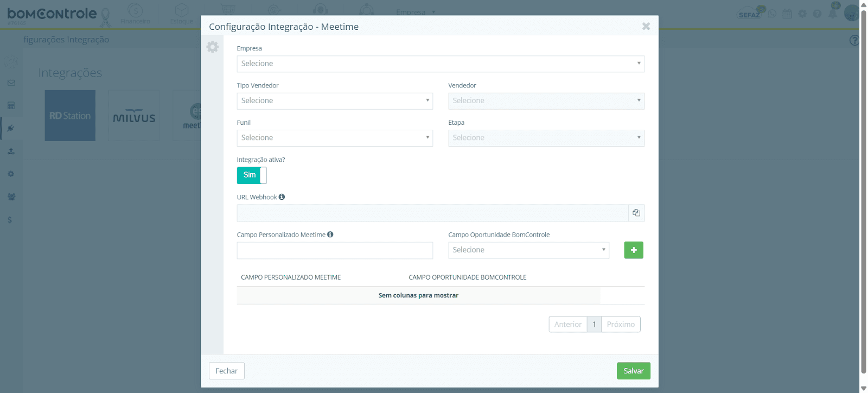Click the CAMPO OPORTUNIDADE BOMCONTROLE column header

coord(468,277)
